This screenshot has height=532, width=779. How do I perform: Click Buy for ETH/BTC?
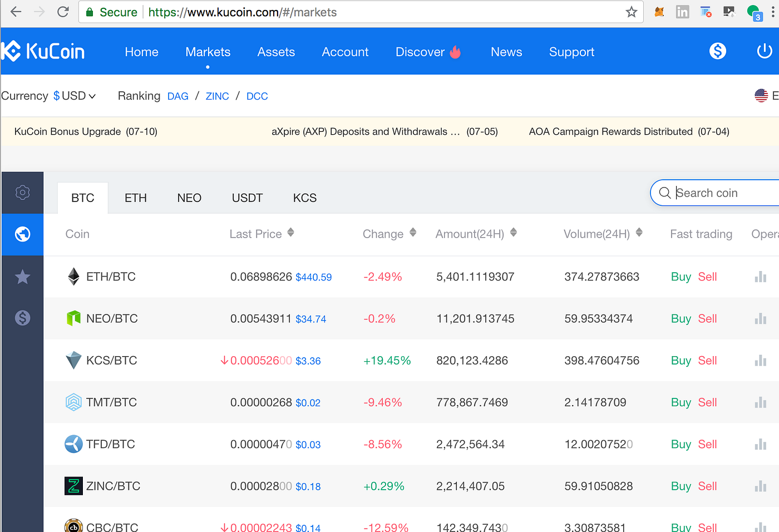point(681,277)
